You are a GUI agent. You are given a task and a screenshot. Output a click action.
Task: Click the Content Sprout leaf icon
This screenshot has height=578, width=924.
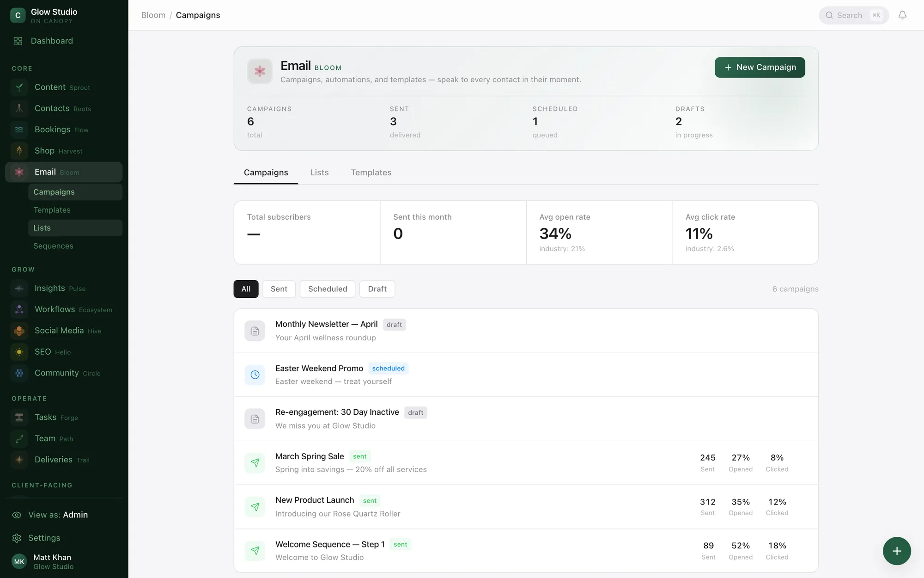(19, 87)
